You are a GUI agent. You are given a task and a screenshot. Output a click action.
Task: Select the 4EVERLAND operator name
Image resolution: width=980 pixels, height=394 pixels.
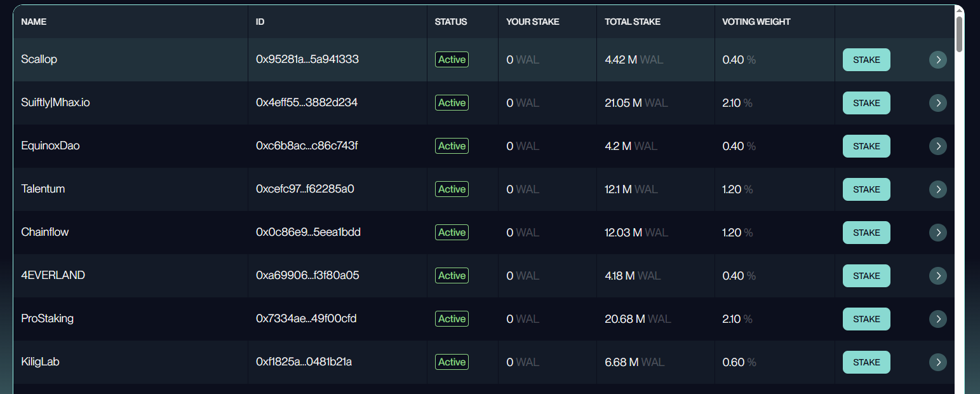pyautogui.click(x=53, y=275)
